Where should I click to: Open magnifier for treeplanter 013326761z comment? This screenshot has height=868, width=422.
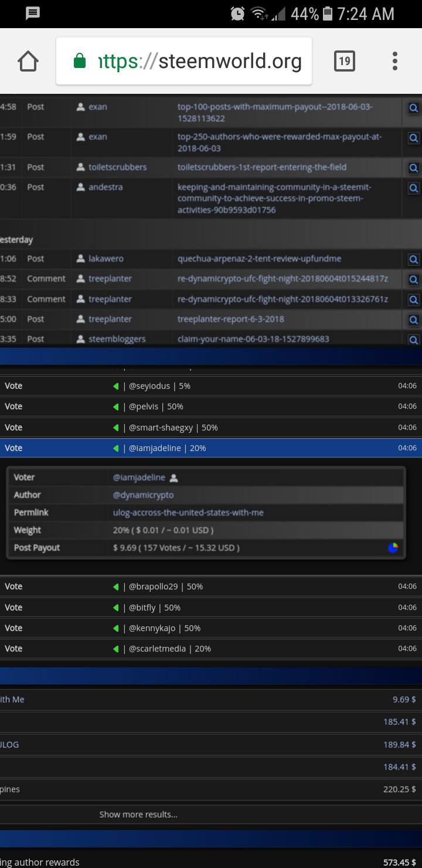414,300
